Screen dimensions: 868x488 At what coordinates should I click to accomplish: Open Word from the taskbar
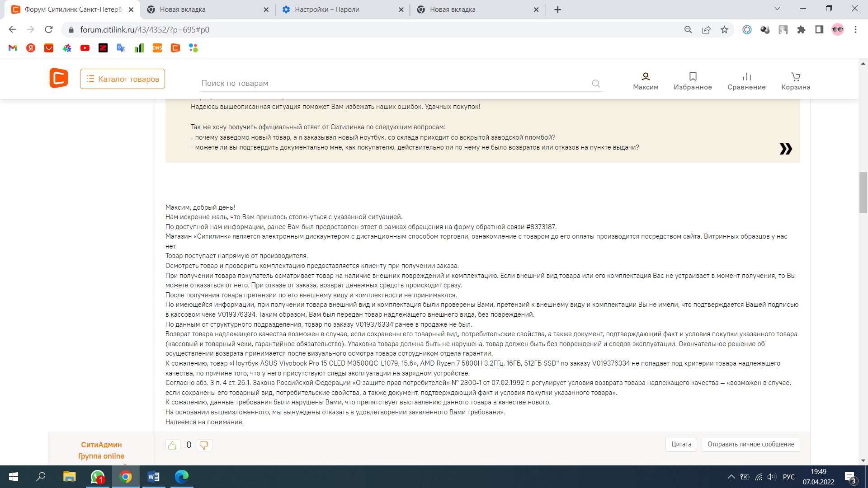click(154, 477)
